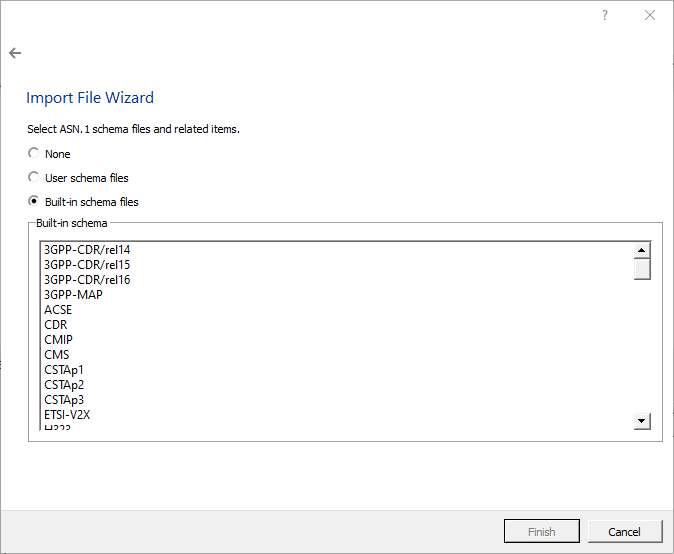Image resolution: width=674 pixels, height=554 pixels.
Task: Click the Finish button
Action: pos(542,532)
